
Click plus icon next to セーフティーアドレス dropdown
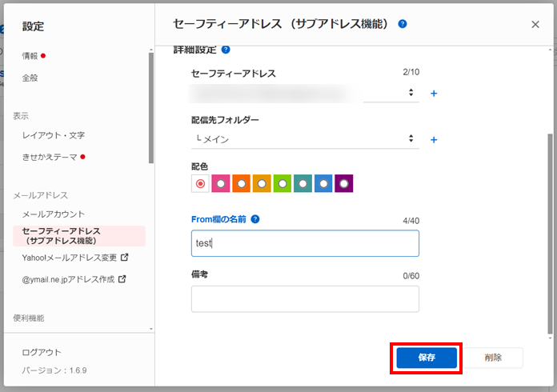click(435, 94)
